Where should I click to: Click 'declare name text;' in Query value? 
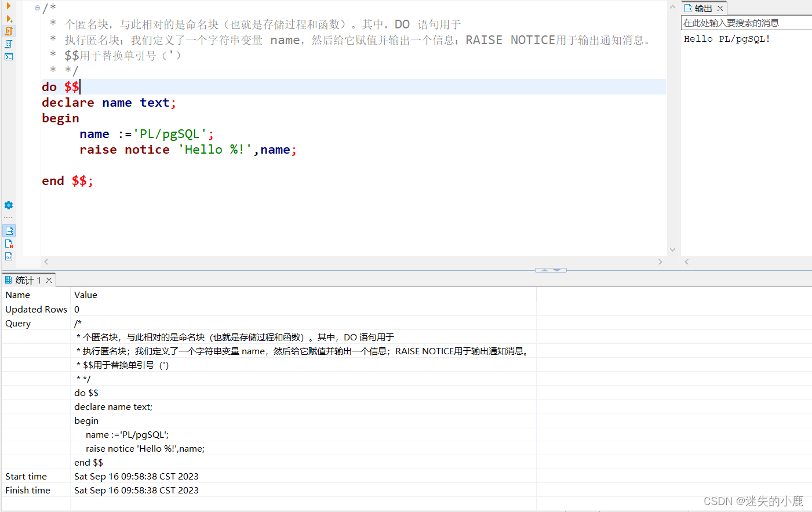tap(114, 407)
